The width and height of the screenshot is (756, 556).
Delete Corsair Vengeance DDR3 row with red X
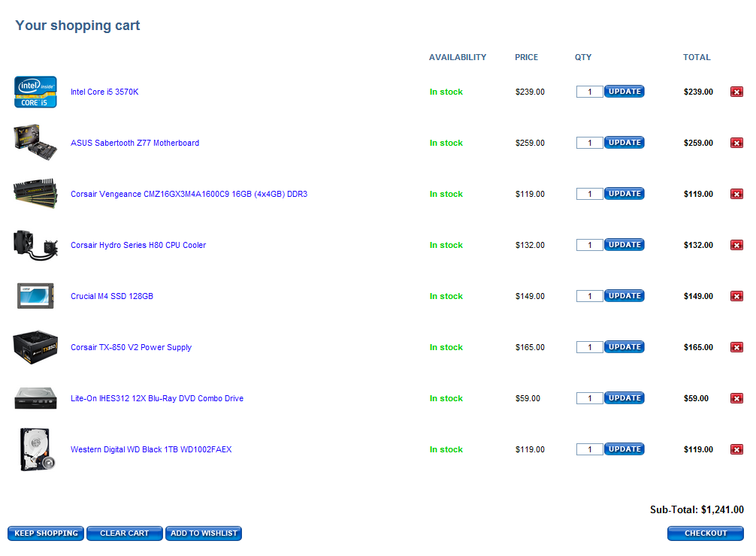click(736, 194)
